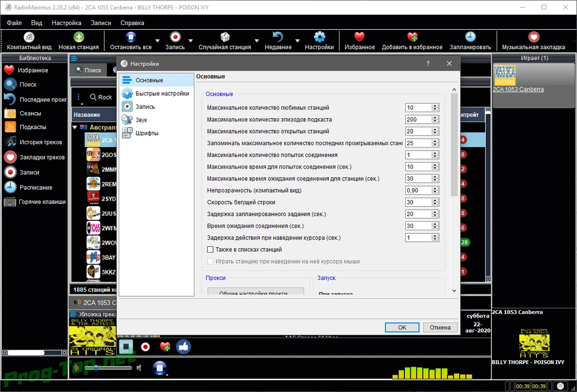Image resolution: width=577 pixels, height=392 pixels.
Task: Click Добавить в избранное toolbar icon
Action: pos(412,37)
